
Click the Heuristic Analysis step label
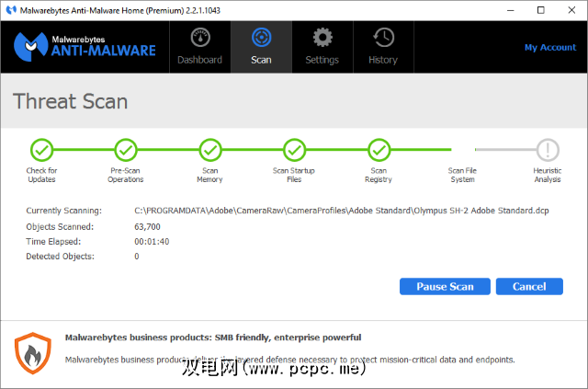pyautogui.click(x=548, y=175)
